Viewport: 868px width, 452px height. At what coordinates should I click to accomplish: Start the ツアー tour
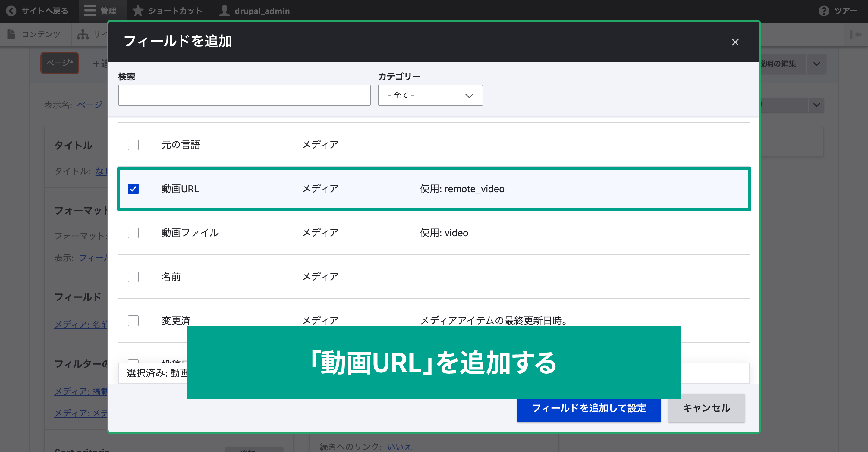tap(838, 11)
